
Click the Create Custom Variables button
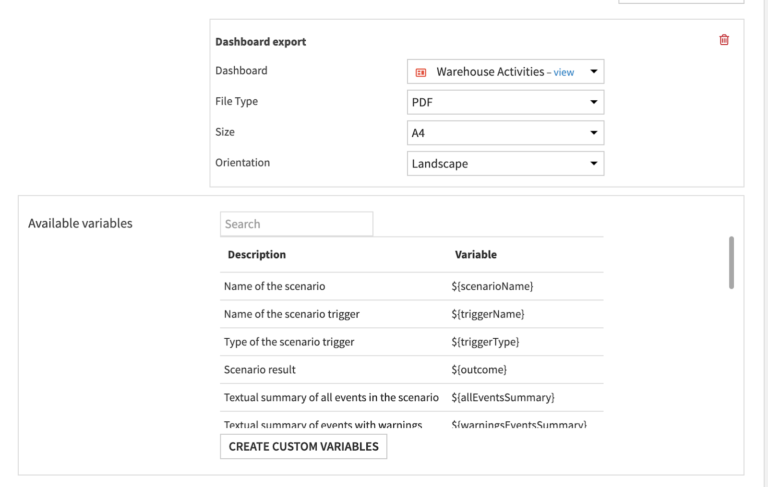pyautogui.click(x=303, y=446)
